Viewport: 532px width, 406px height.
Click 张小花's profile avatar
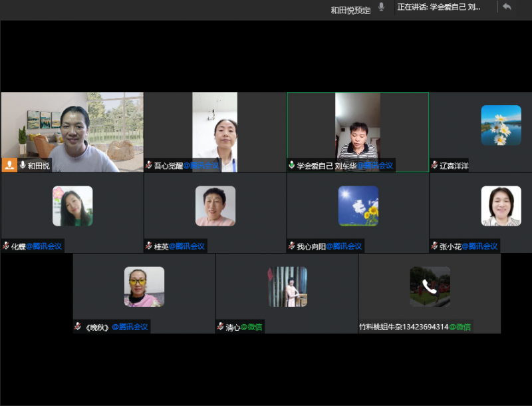[501, 206]
